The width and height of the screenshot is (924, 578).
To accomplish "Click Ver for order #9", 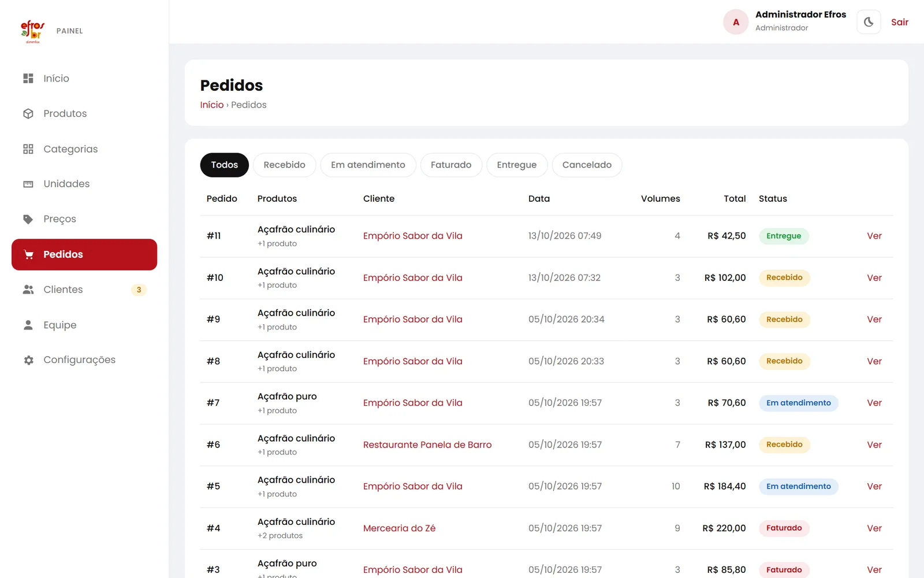I will 874,319.
